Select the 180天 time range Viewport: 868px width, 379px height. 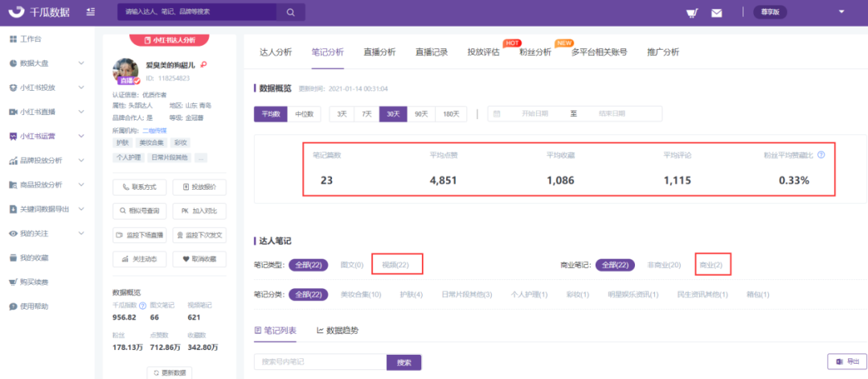coord(450,114)
